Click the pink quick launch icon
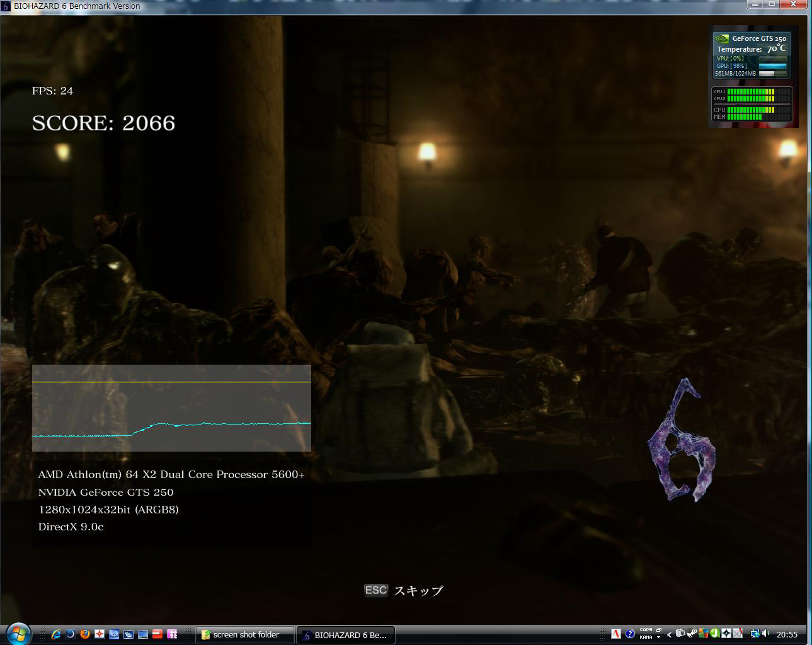This screenshot has height=645, width=812. [172, 634]
